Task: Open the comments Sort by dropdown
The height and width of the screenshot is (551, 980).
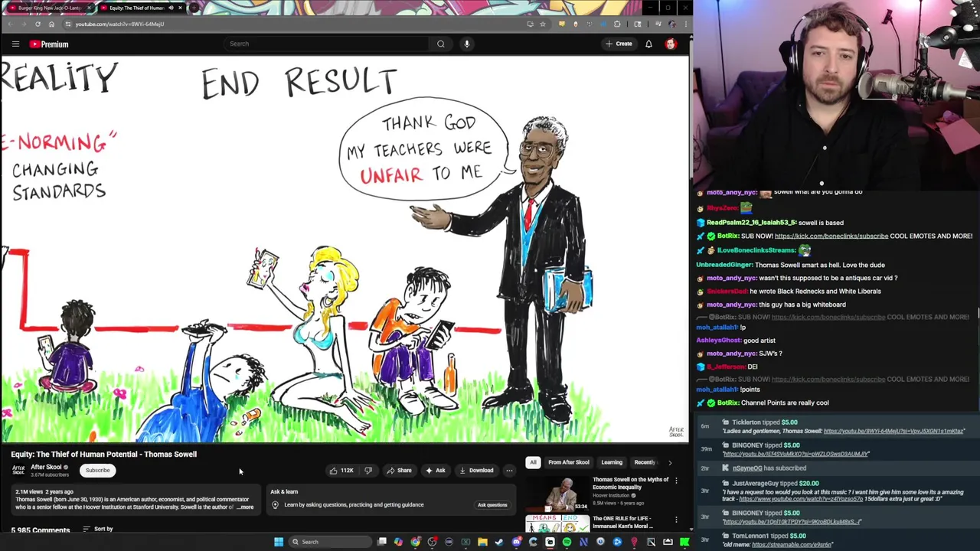Action: coord(98,529)
